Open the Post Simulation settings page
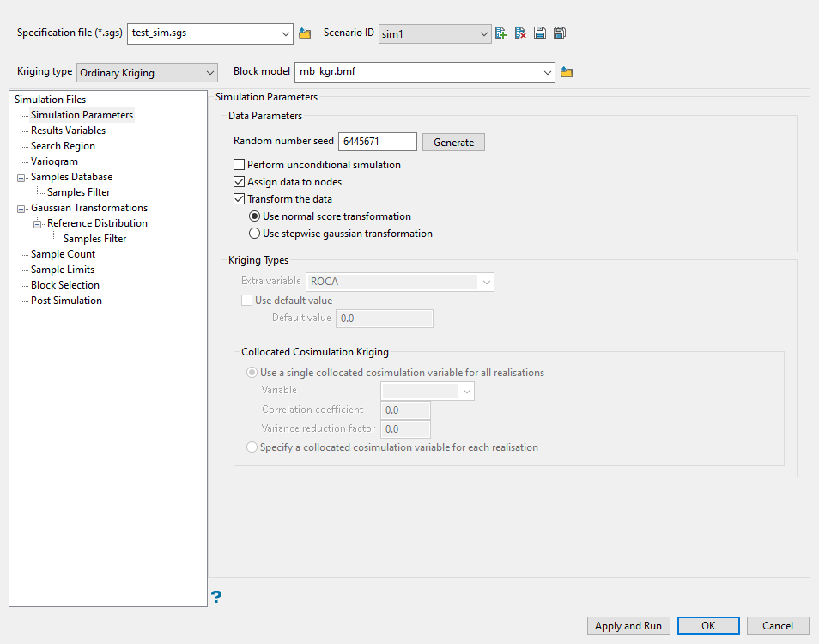819x644 pixels. [x=66, y=300]
